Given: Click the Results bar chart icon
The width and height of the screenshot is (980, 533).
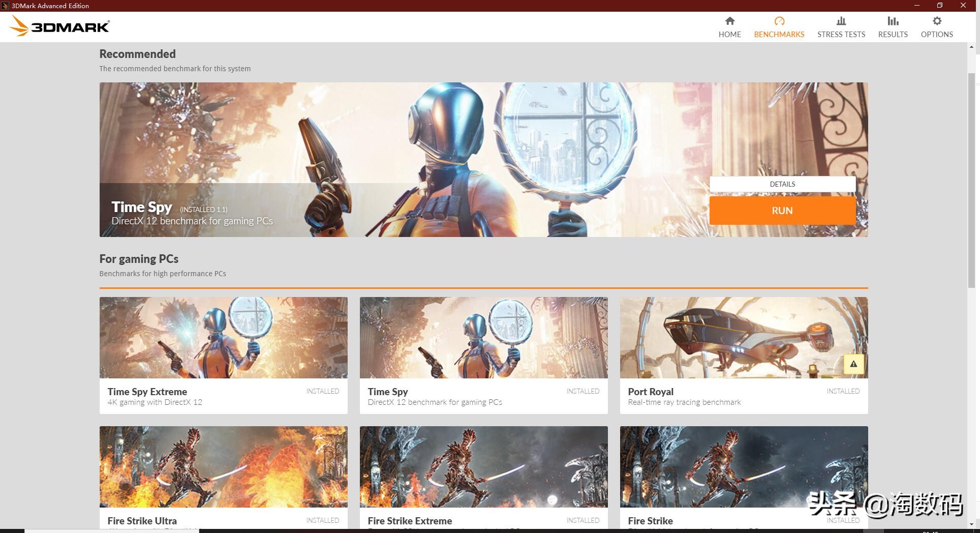Looking at the screenshot, I should [893, 21].
